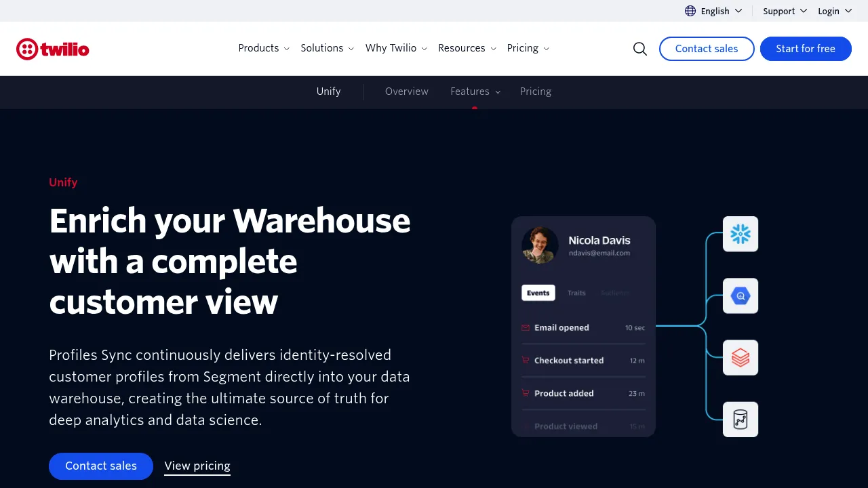Click Start for free button
Screen dimensions: 868x488
806,49
